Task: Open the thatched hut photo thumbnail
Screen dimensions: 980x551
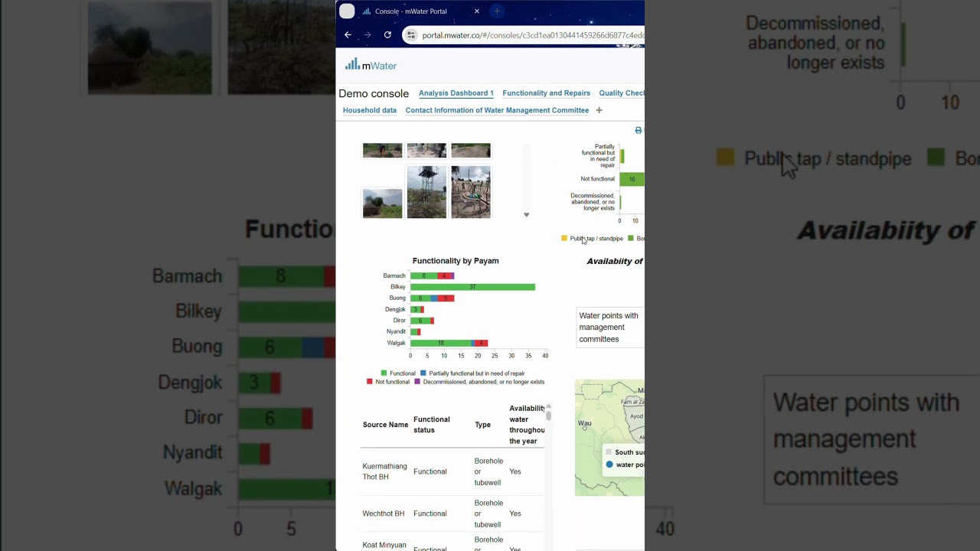Action: (x=382, y=204)
